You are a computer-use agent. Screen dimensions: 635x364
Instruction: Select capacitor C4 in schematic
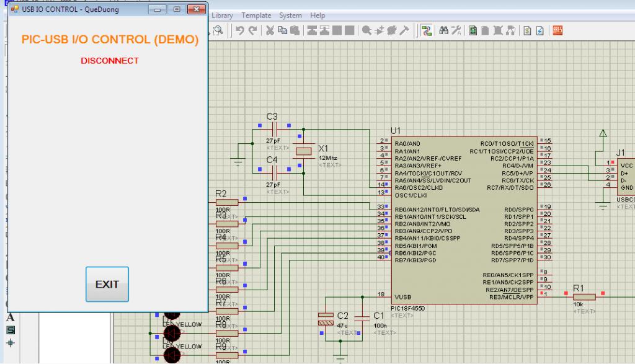point(275,173)
